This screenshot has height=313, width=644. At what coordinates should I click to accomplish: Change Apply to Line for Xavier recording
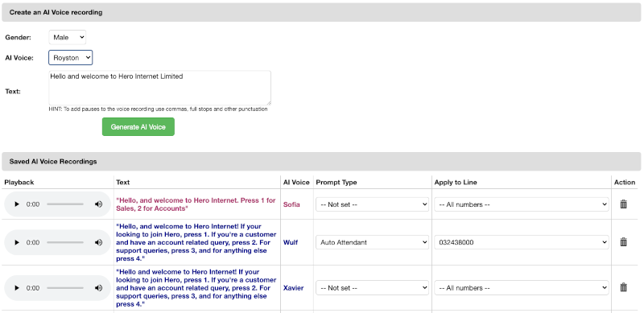522,288
